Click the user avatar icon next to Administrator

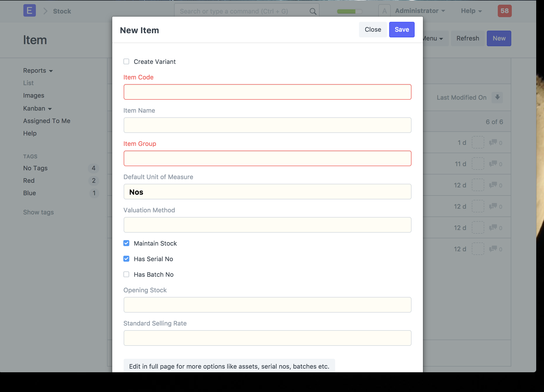point(384,10)
